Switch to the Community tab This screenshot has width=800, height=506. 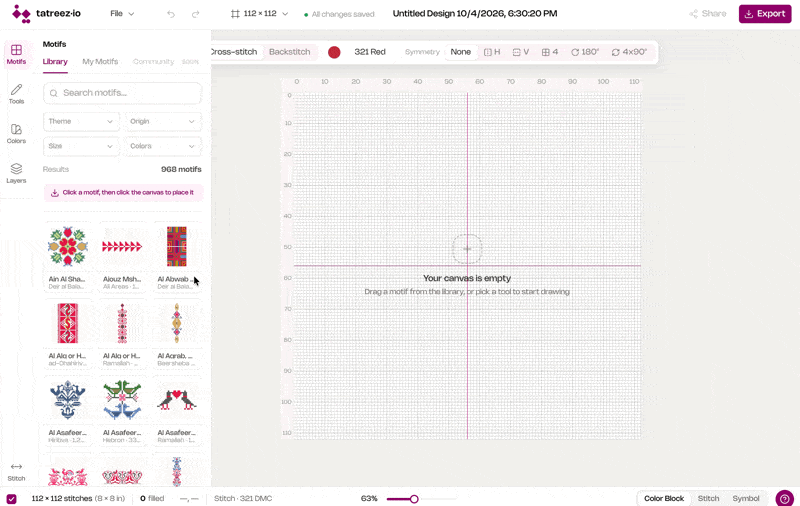(x=154, y=62)
